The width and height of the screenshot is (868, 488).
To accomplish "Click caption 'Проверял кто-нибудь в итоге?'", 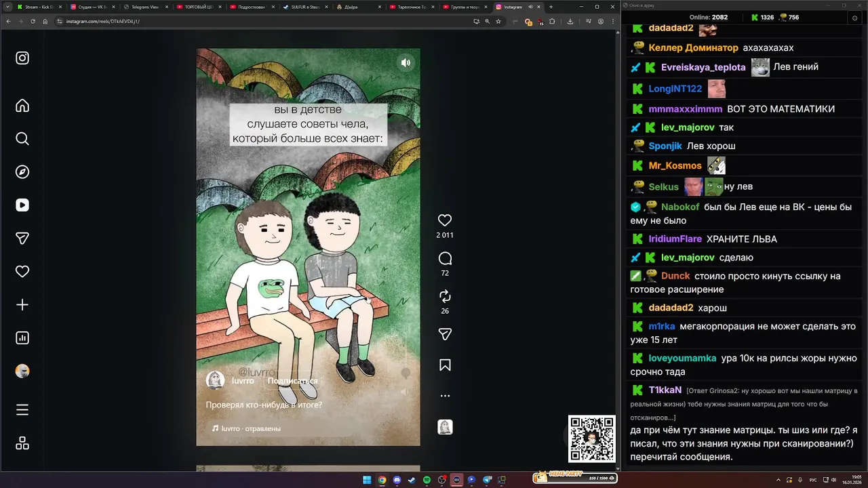I will pos(264,405).
